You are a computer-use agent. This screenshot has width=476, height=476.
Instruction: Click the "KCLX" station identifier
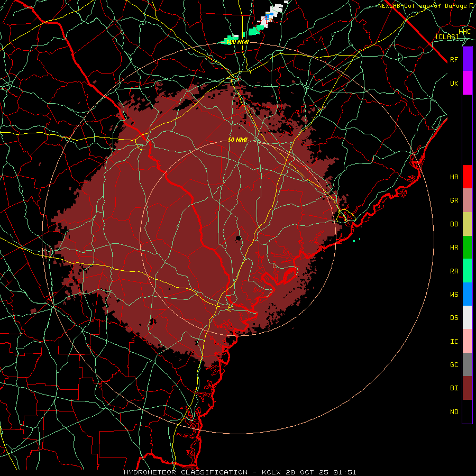pyautogui.click(x=271, y=472)
